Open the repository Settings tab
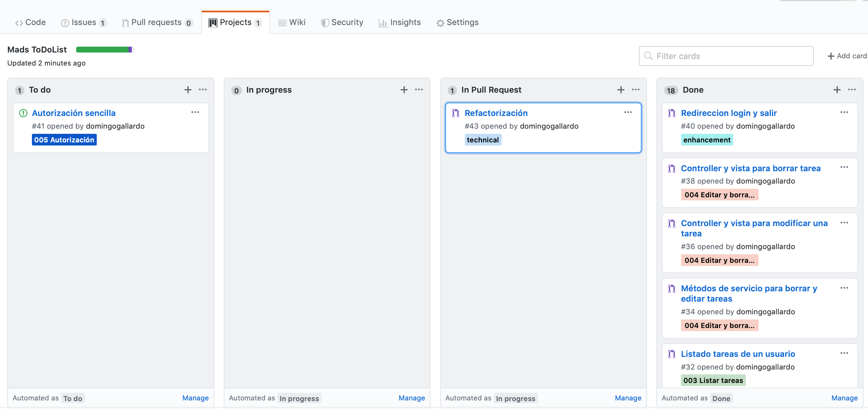The height and width of the screenshot is (409, 868). click(x=457, y=23)
